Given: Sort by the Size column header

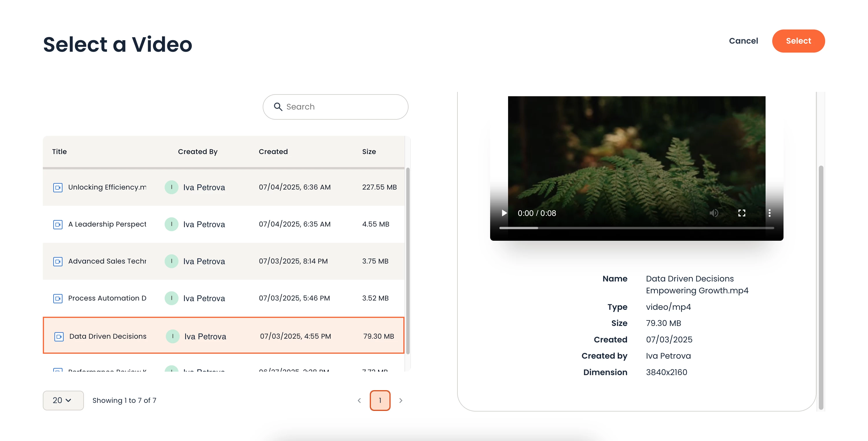Looking at the screenshot, I should coord(369,151).
